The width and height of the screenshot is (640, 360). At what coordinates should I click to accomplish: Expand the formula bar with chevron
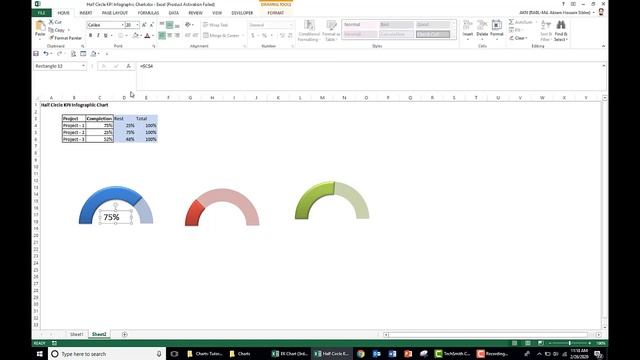click(x=604, y=66)
